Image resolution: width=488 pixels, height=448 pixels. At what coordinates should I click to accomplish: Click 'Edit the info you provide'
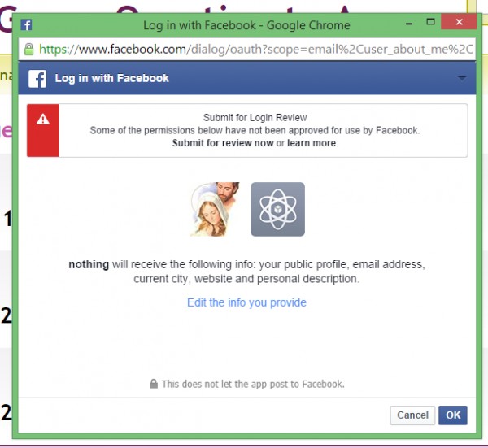[246, 302]
